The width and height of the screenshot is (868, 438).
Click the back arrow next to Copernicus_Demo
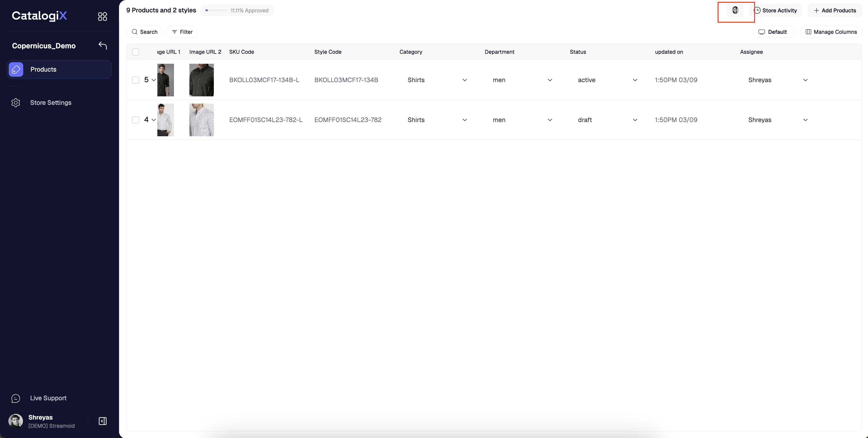pos(103,46)
